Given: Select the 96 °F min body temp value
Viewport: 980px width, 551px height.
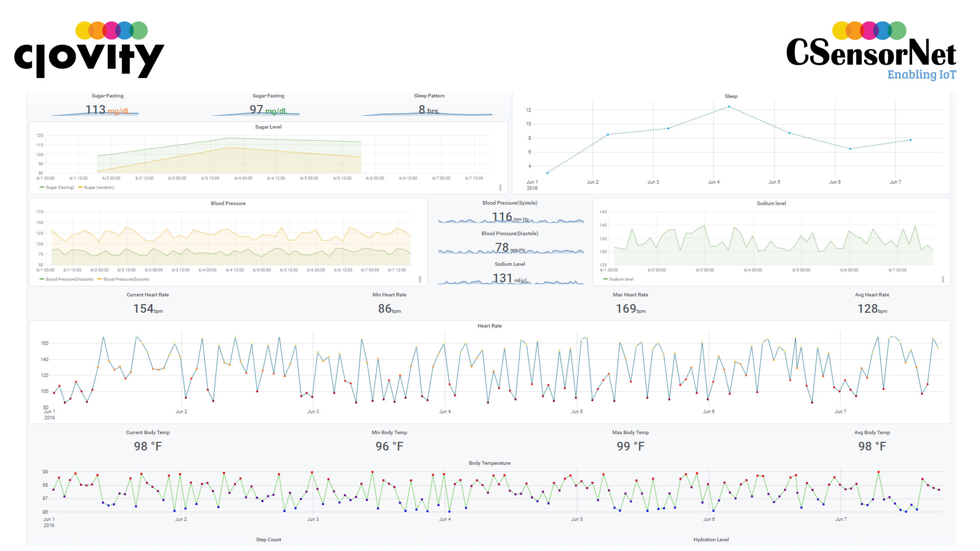Looking at the screenshot, I should [x=389, y=446].
